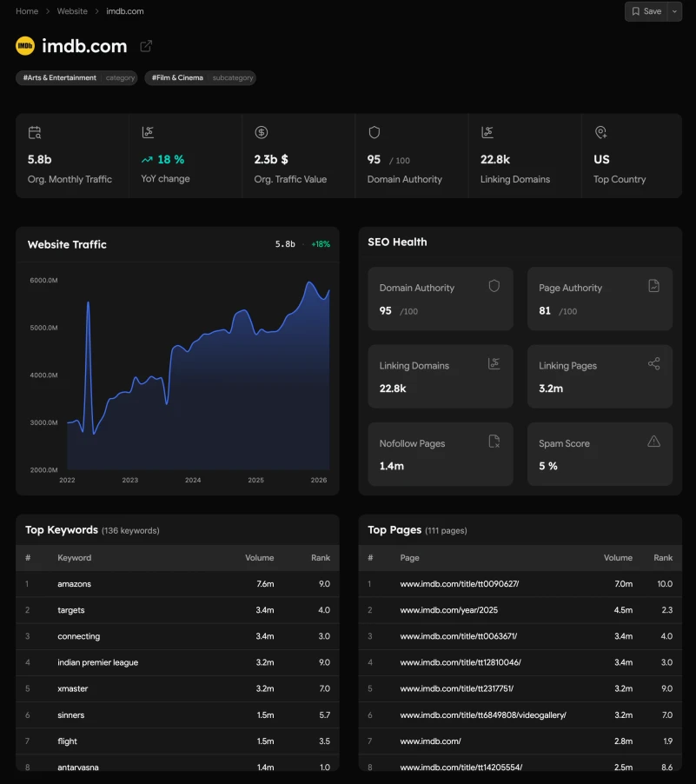This screenshot has width=696, height=784.
Task: Open the tt6849808/videogallery/ page row
Action: [x=520, y=715]
